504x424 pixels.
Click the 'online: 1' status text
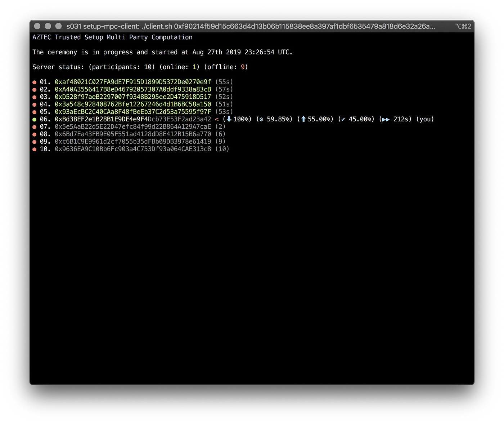point(179,67)
